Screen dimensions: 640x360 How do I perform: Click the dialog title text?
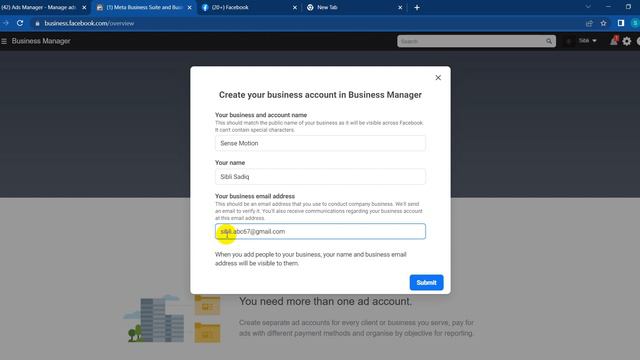click(320, 95)
